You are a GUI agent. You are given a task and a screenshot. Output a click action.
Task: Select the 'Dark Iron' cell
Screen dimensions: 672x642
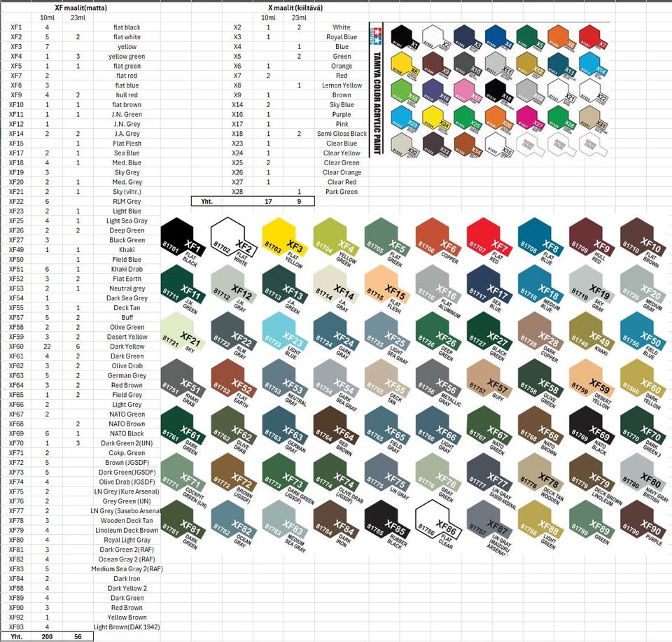(x=127, y=578)
